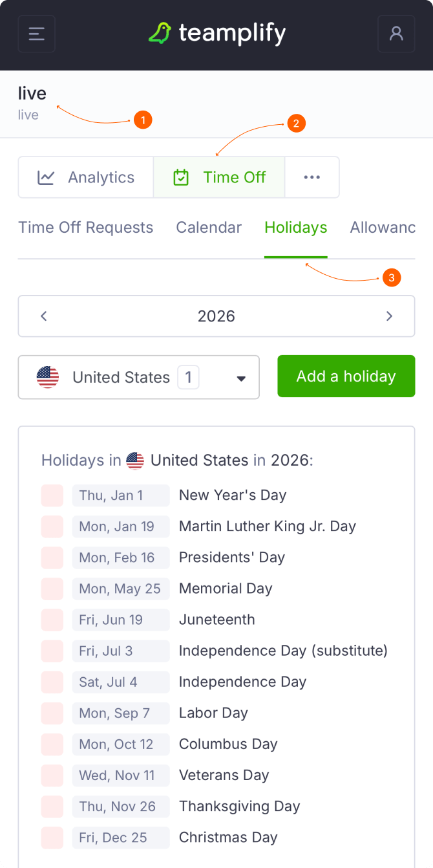
Task: Go to previous year arrow
Action: [44, 316]
